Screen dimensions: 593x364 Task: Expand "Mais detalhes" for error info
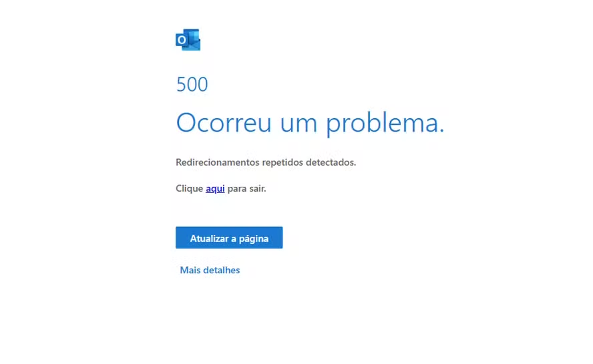210,270
